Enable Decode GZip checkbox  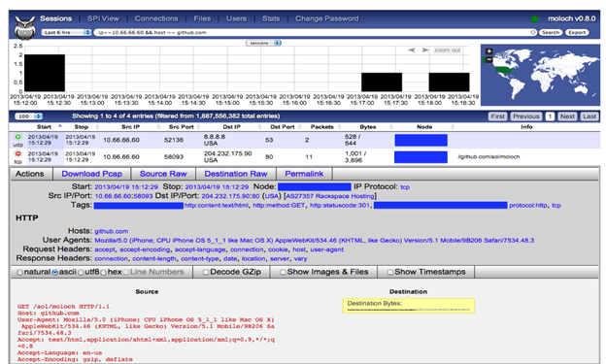[206, 273]
